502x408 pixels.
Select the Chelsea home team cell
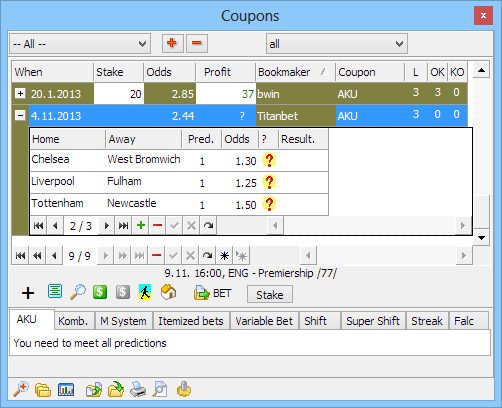[68, 160]
